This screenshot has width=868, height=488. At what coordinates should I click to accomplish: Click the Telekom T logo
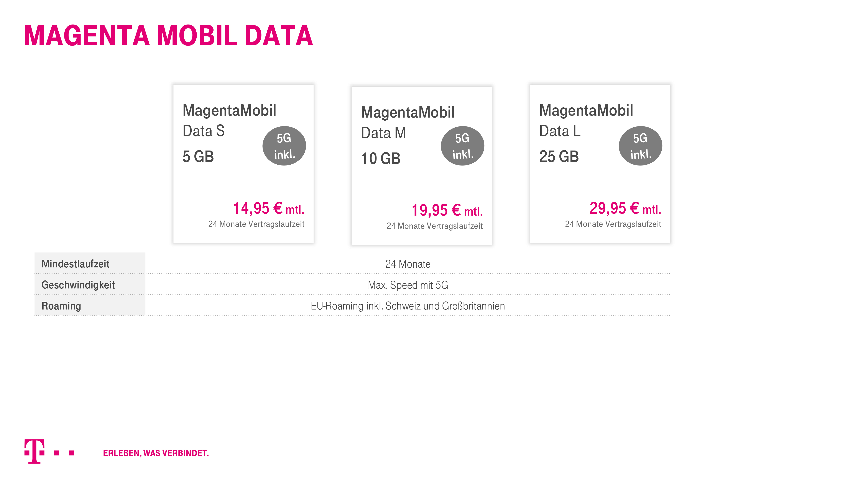coord(49,452)
